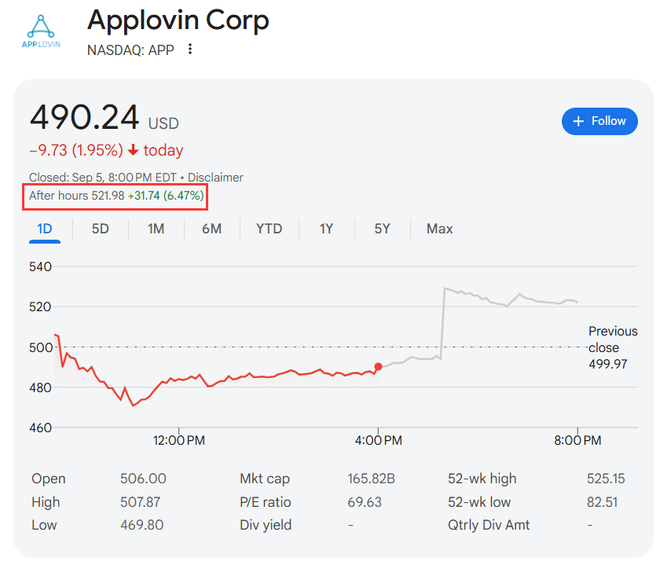Click the AppLovin company logo
660x565 pixels.
(41, 34)
